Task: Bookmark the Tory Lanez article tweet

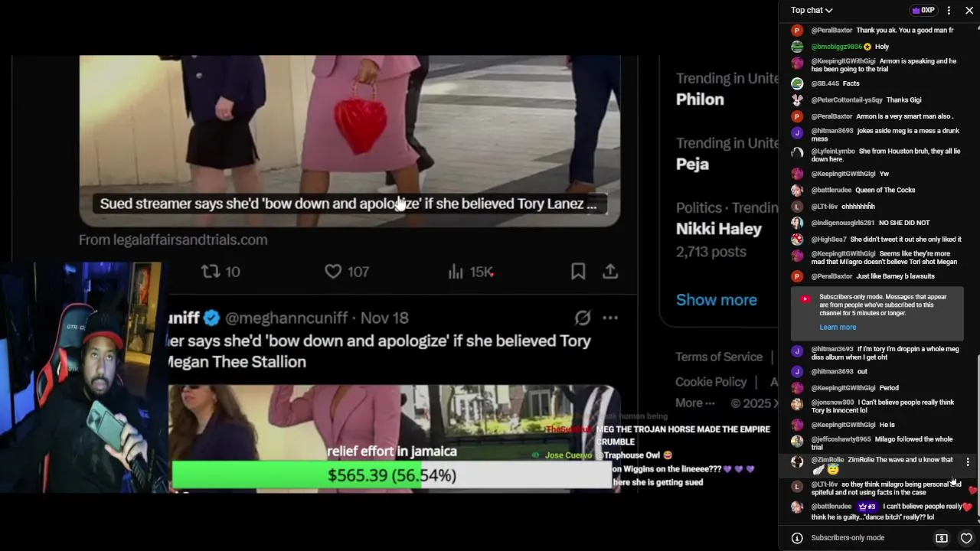Action: [x=578, y=271]
